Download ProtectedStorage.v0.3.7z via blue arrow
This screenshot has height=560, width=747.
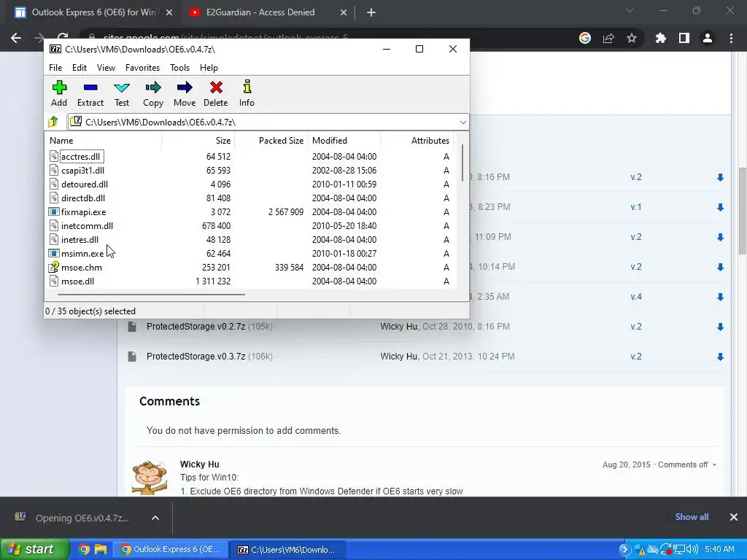pyautogui.click(x=720, y=357)
